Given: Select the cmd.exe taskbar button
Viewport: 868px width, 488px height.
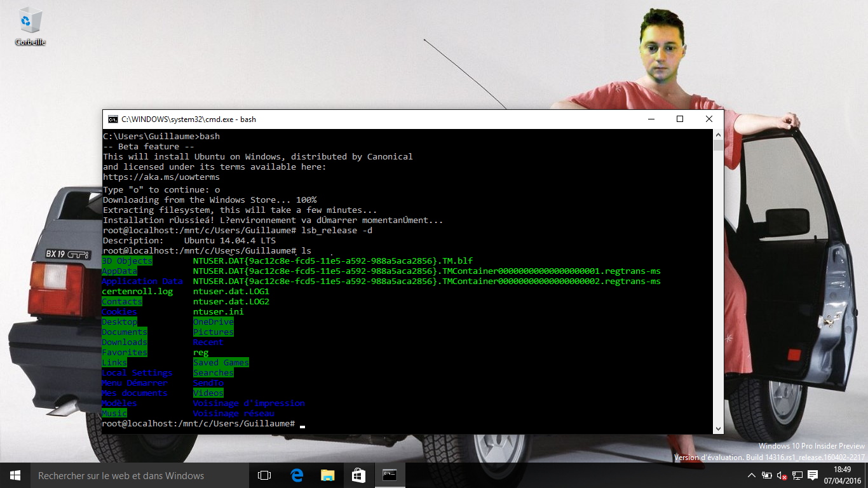Looking at the screenshot, I should pyautogui.click(x=390, y=475).
